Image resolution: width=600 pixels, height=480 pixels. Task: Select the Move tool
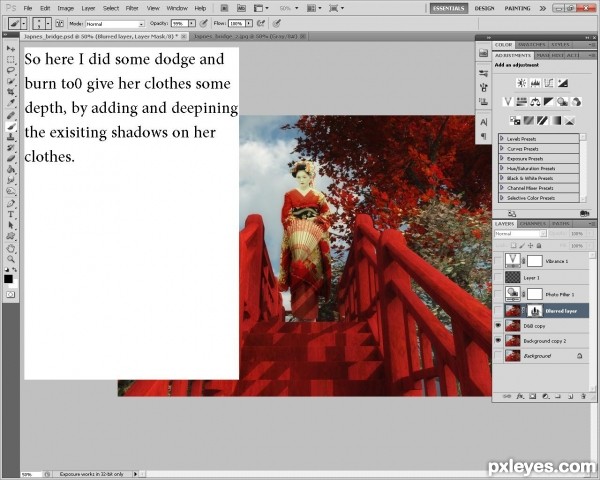[x=11, y=49]
